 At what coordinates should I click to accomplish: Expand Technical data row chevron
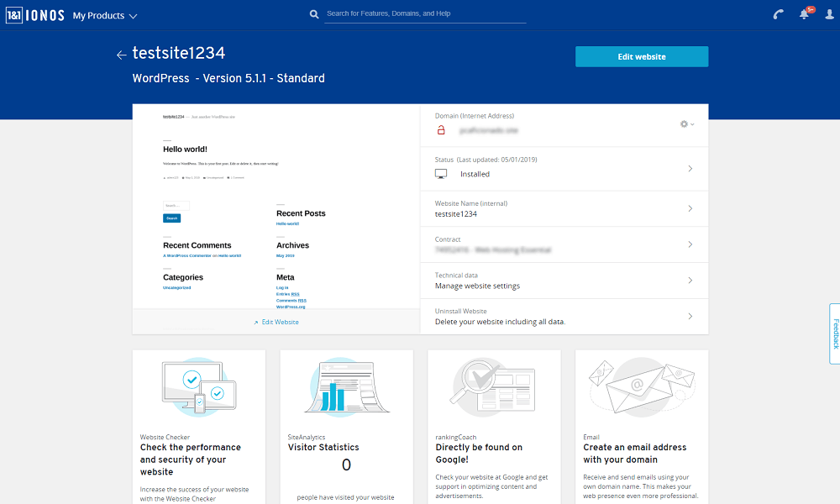(690, 280)
